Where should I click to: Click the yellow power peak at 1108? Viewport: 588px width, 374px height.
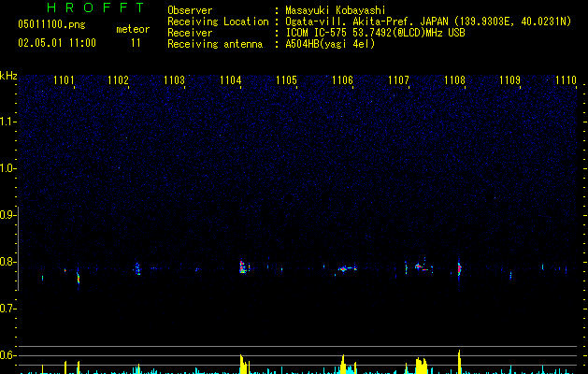pyautogui.click(x=459, y=362)
